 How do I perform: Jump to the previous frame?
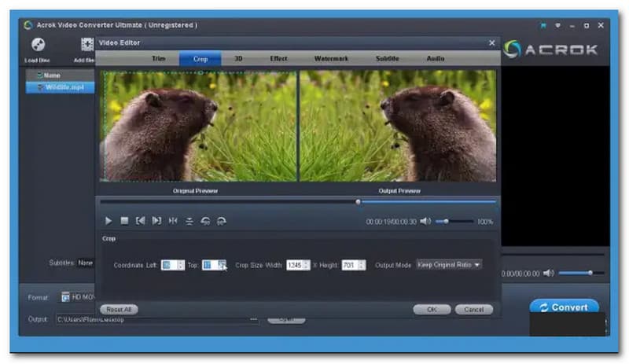tap(141, 221)
